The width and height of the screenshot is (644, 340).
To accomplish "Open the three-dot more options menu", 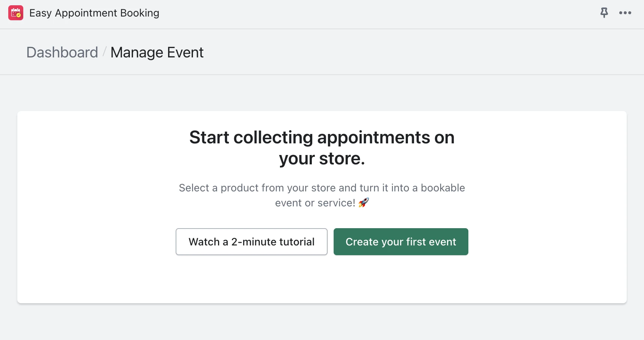I will pyautogui.click(x=625, y=13).
